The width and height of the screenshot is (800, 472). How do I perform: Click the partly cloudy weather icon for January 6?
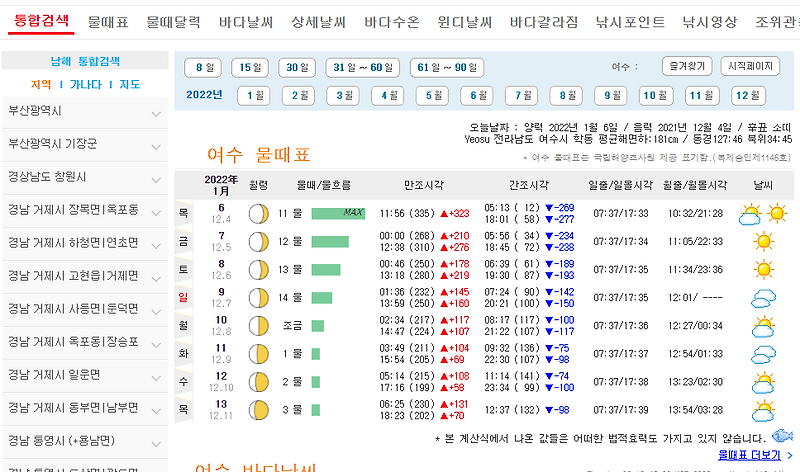pos(750,214)
